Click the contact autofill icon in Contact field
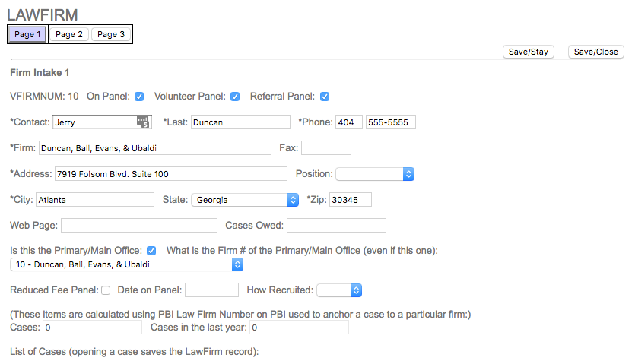Viewport: 635px width, 364px height. coord(143,122)
